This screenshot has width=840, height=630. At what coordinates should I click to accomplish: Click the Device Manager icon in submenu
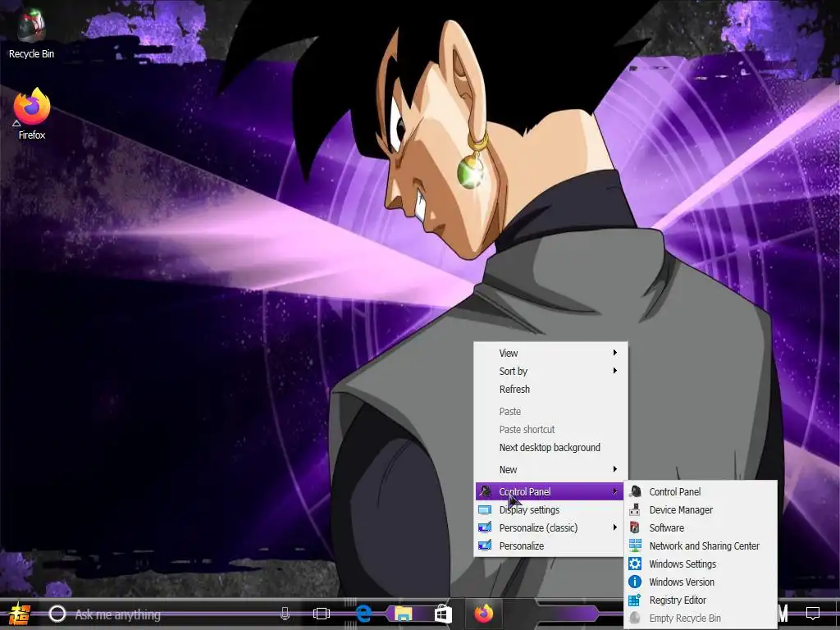635,510
